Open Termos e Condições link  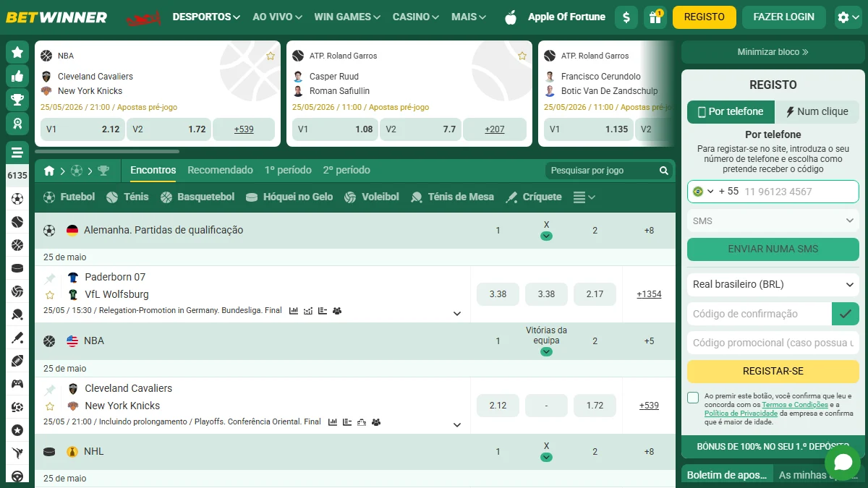point(795,405)
